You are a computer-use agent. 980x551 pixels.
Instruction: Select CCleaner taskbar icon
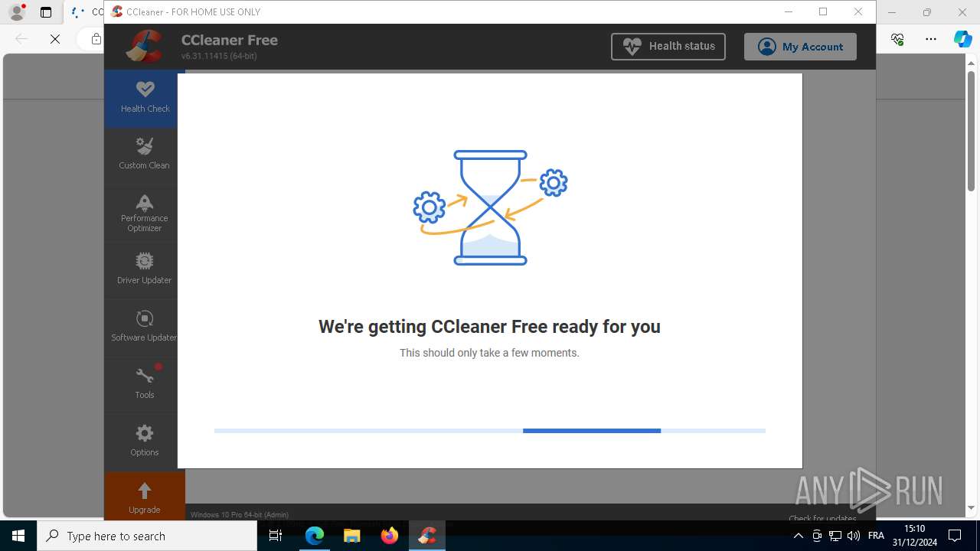tap(427, 536)
